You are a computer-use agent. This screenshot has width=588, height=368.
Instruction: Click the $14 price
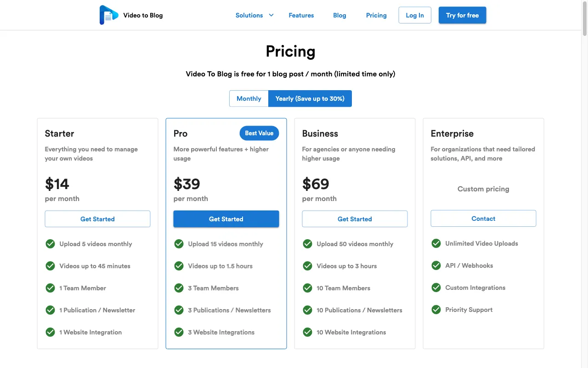coord(57,184)
